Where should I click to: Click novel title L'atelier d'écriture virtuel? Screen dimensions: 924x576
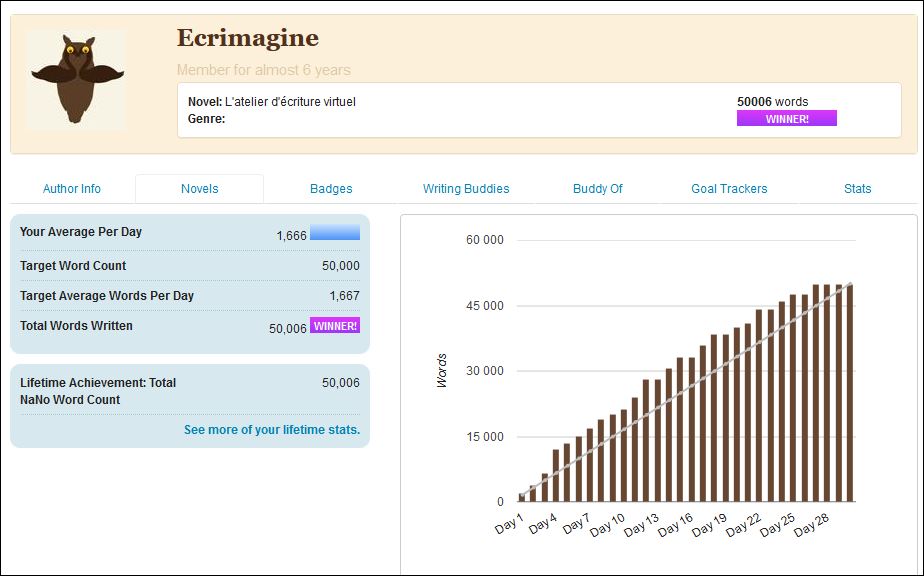pyautogui.click(x=290, y=102)
